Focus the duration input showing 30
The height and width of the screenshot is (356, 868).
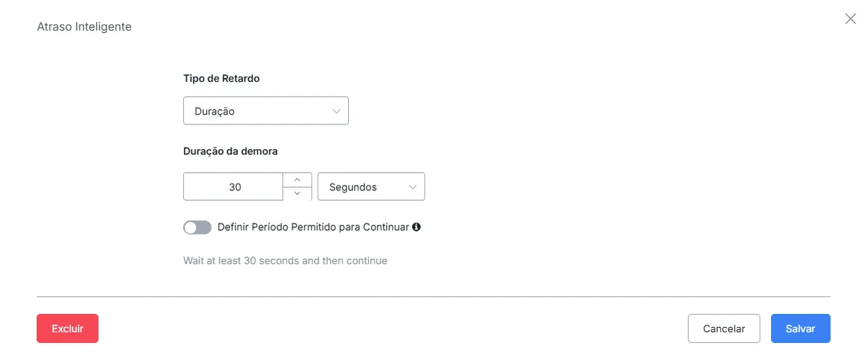point(234,186)
